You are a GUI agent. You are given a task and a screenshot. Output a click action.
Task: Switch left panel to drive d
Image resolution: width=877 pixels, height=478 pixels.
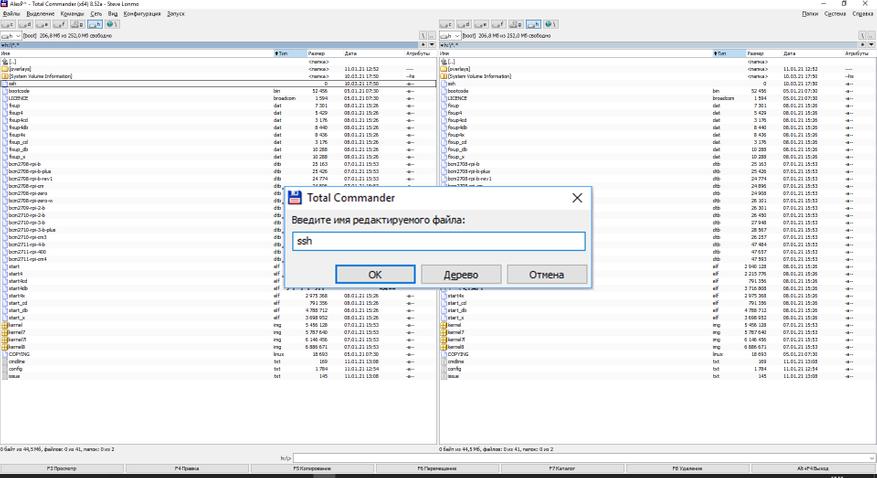[x=26, y=25]
